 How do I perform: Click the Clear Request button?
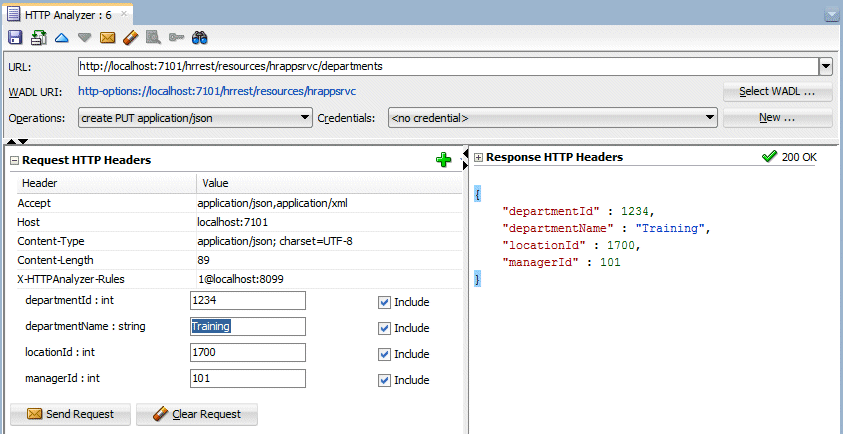197,414
